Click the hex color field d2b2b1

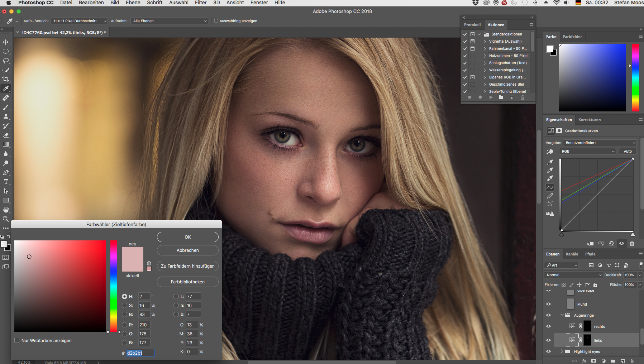[140, 353]
